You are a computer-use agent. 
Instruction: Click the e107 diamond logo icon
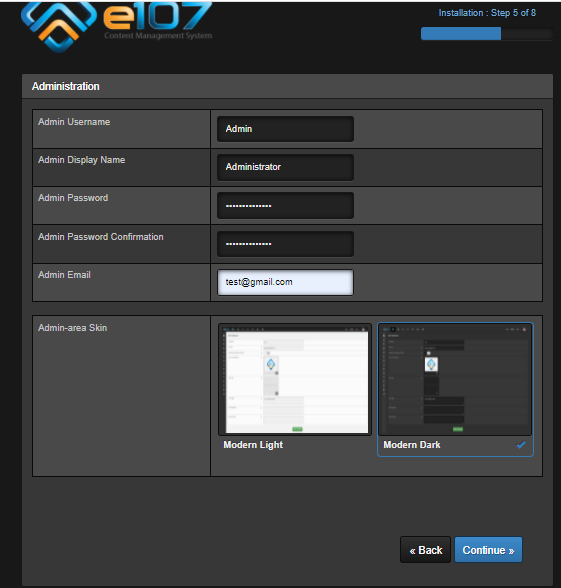click(x=59, y=26)
